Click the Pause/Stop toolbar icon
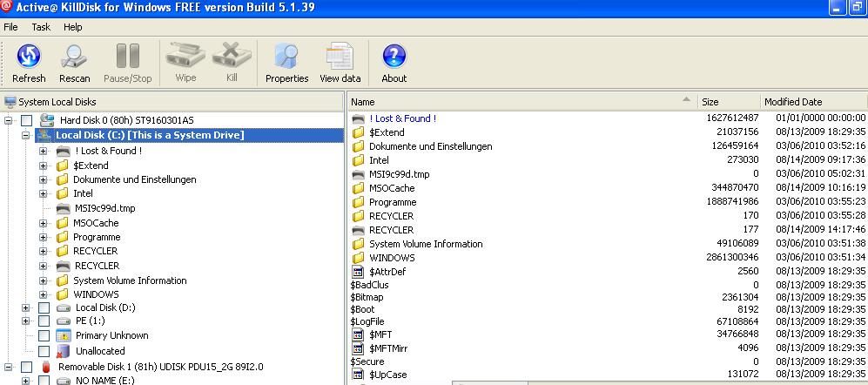Image resolution: width=868 pixels, height=385 pixels. (127, 57)
